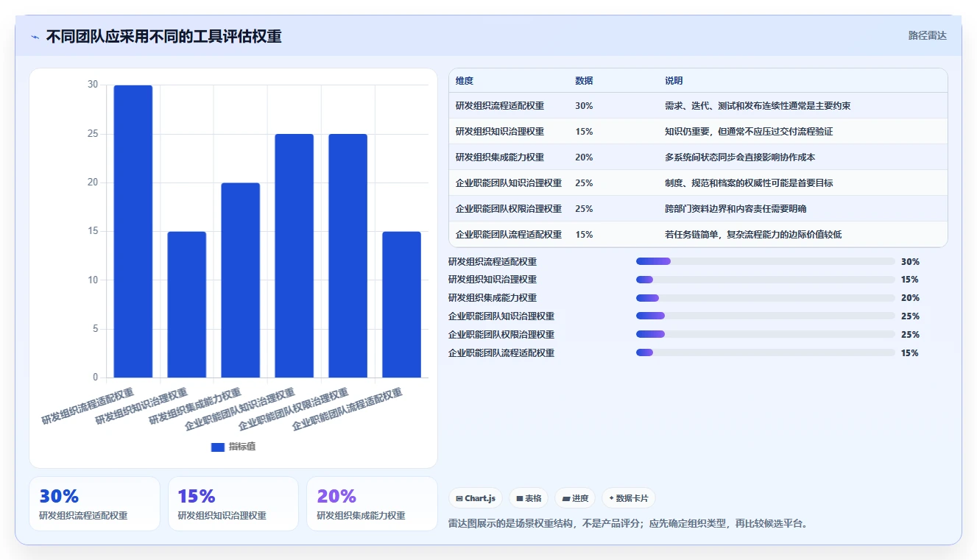
Task: Click the 维度 column header
Action: (465, 80)
